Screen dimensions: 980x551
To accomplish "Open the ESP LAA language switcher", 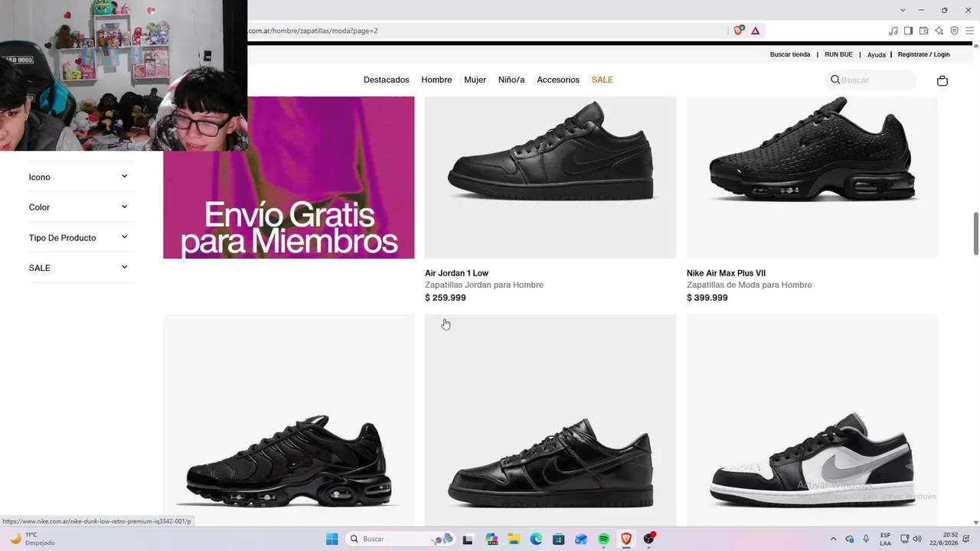I will 886,539.
